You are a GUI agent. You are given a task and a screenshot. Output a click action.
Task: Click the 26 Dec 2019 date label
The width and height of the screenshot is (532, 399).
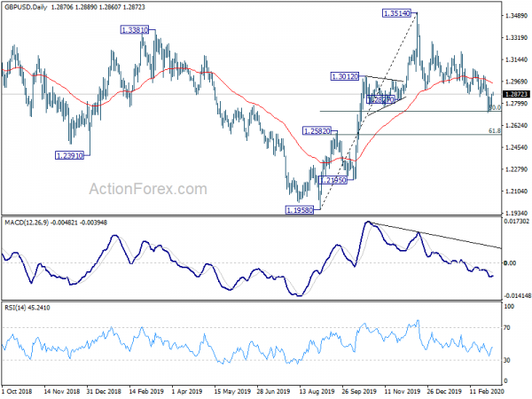pyautogui.click(x=444, y=391)
